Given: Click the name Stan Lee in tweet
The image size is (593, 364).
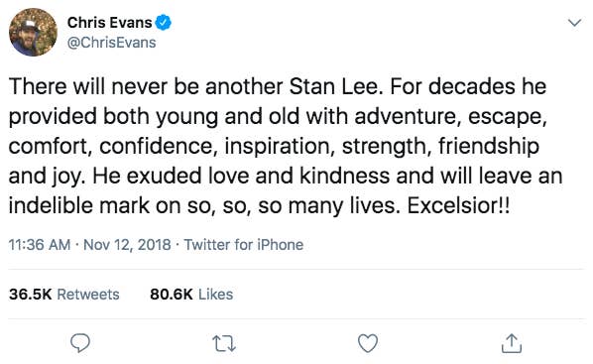Looking at the screenshot, I should coord(333,86).
